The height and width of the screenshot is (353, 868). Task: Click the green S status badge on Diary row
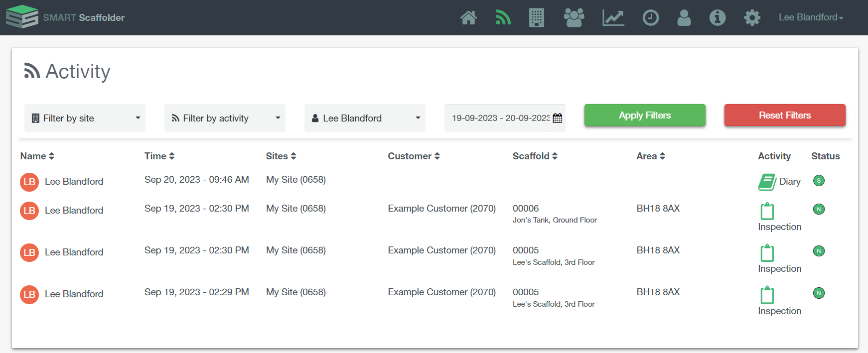(x=819, y=180)
